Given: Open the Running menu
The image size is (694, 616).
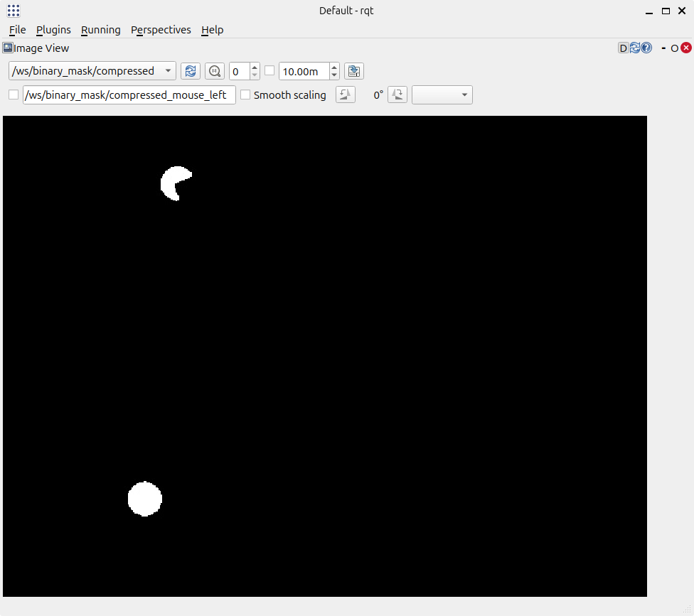Looking at the screenshot, I should pyautogui.click(x=100, y=30).
